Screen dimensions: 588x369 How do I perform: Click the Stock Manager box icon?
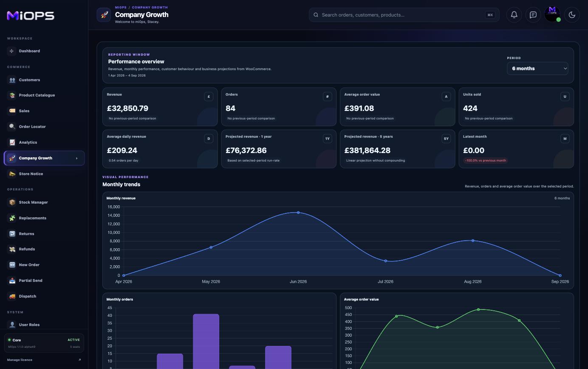(12, 202)
